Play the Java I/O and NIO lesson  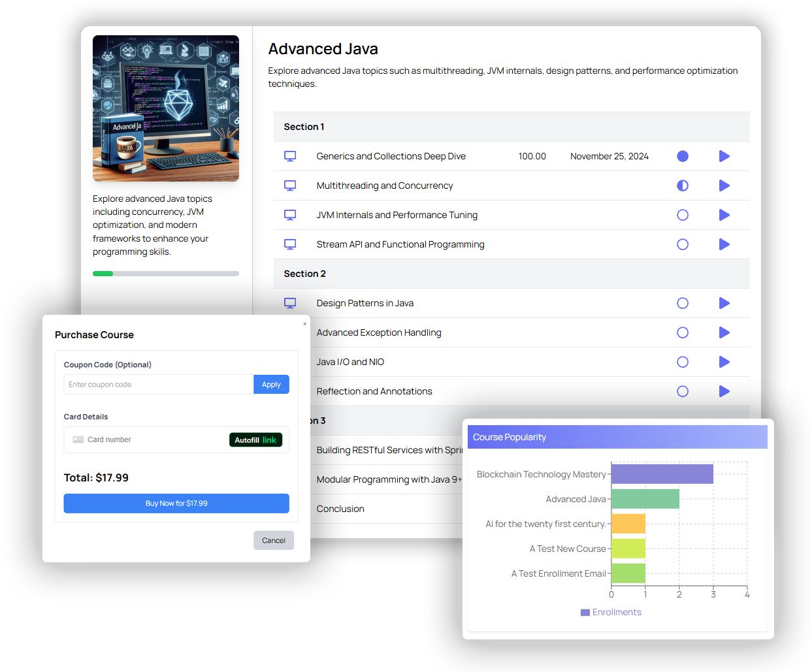(x=724, y=362)
